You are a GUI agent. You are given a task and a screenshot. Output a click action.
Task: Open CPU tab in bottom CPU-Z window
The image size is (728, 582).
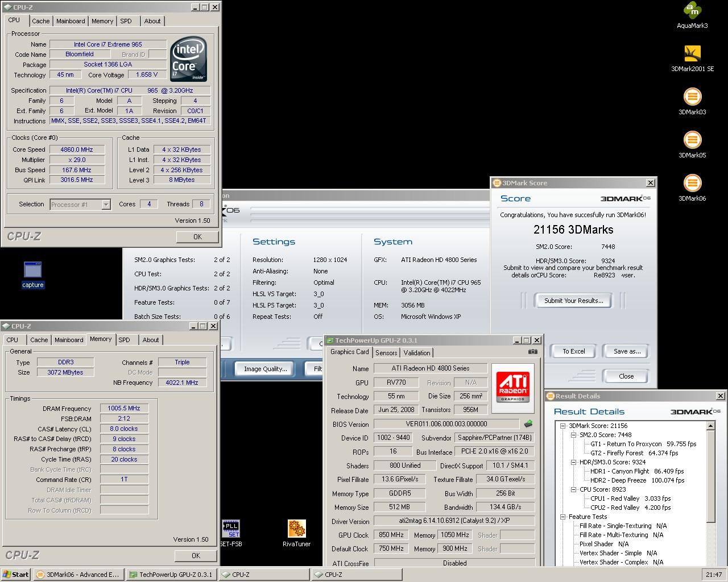(x=13, y=340)
